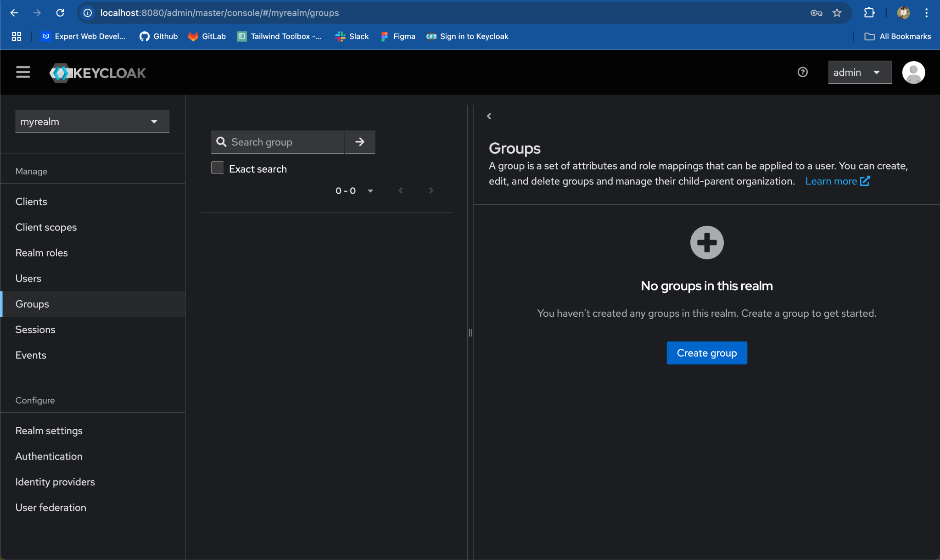
Task: Open browser extensions puzzle icon
Action: click(869, 13)
